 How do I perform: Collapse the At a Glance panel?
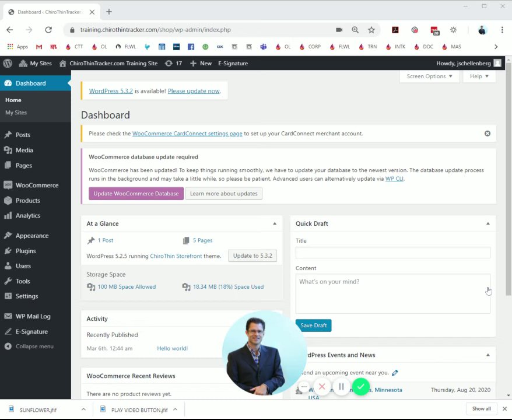click(x=275, y=224)
